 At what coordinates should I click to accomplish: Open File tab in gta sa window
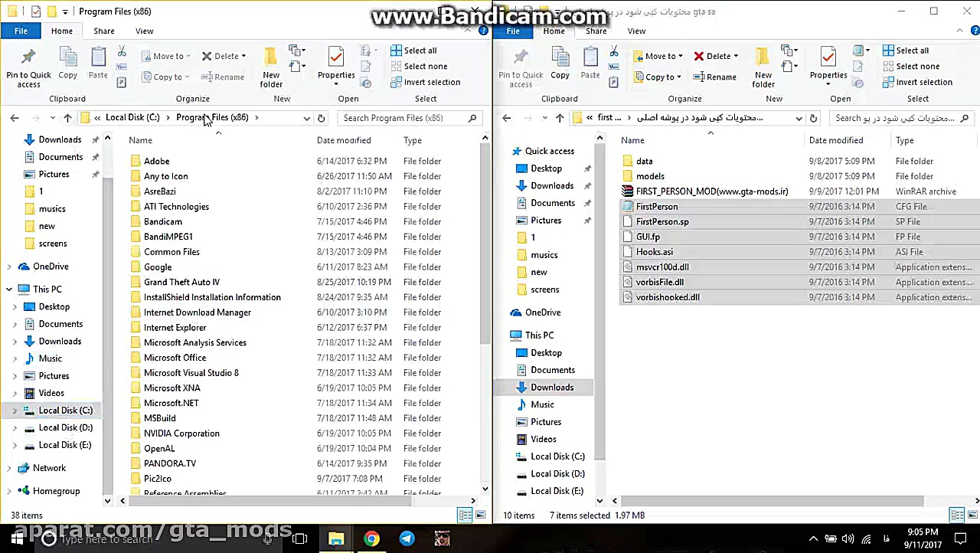[513, 31]
